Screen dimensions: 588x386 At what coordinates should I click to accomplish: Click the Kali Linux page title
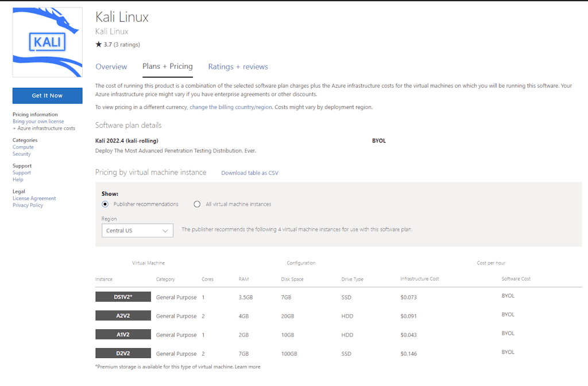122,17
